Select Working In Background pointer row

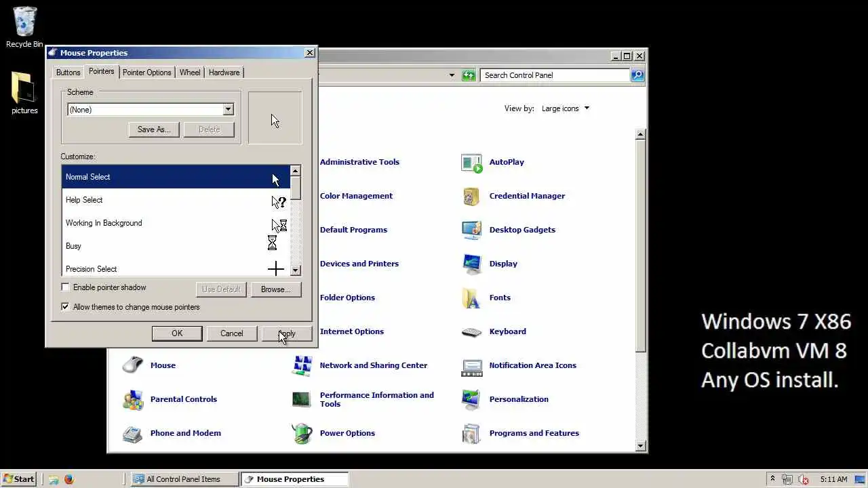[176, 223]
